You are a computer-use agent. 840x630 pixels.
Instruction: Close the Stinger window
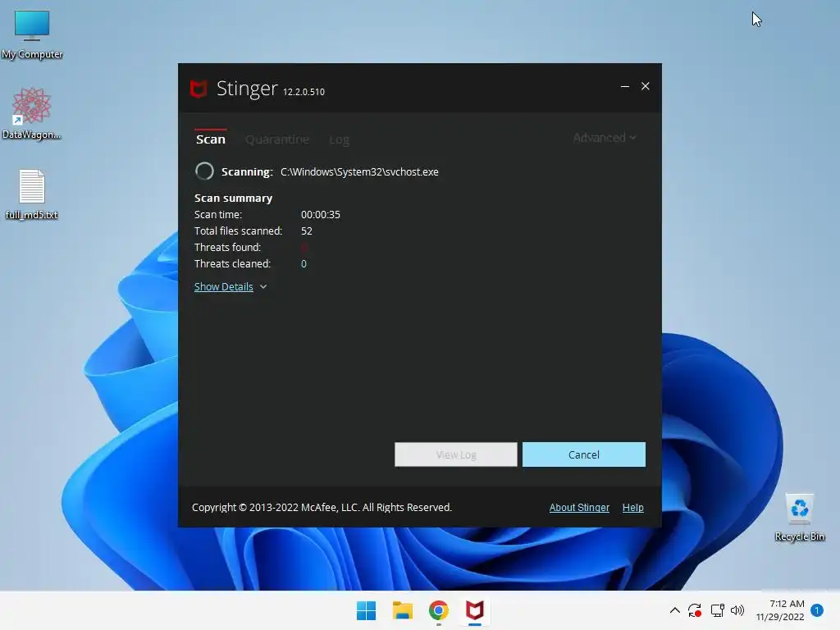point(646,86)
